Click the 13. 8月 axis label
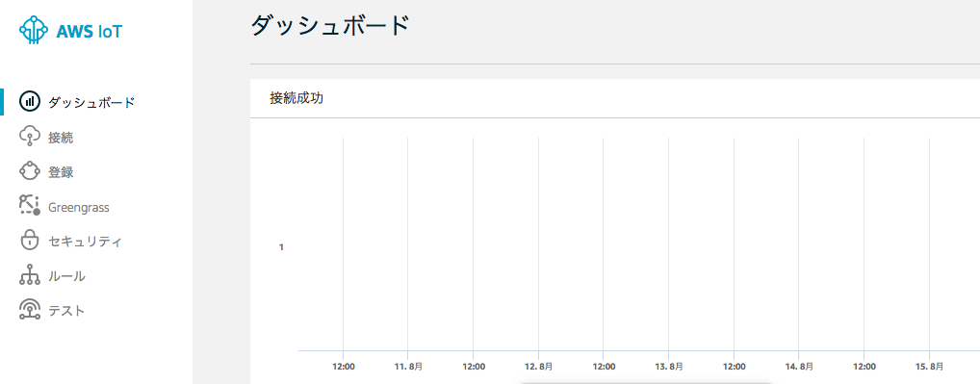This screenshot has height=384, width=980. pyautogui.click(x=669, y=367)
